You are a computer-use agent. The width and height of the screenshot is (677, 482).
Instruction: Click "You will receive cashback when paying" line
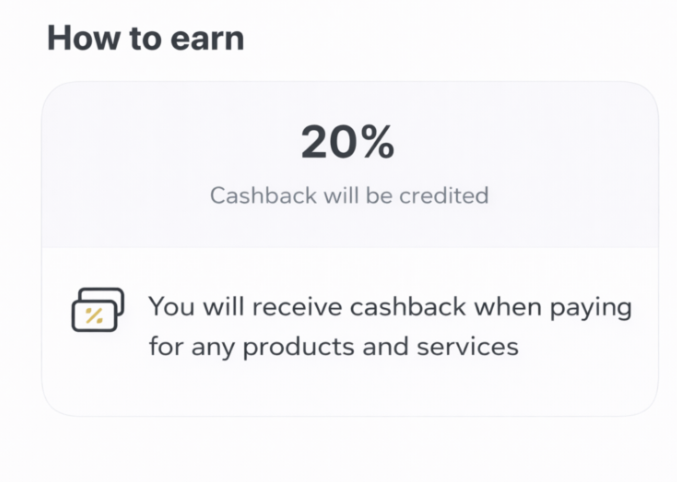(390, 306)
